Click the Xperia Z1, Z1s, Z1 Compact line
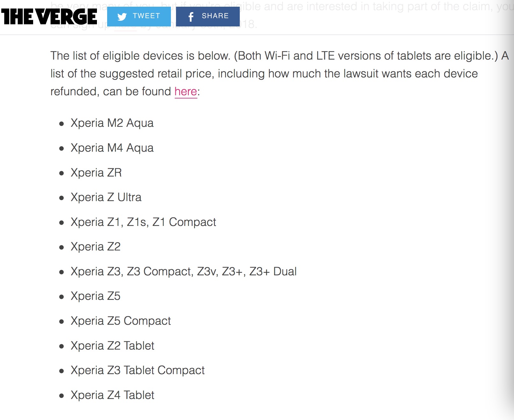Viewport: 514px width, 420px height. [x=143, y=222]
